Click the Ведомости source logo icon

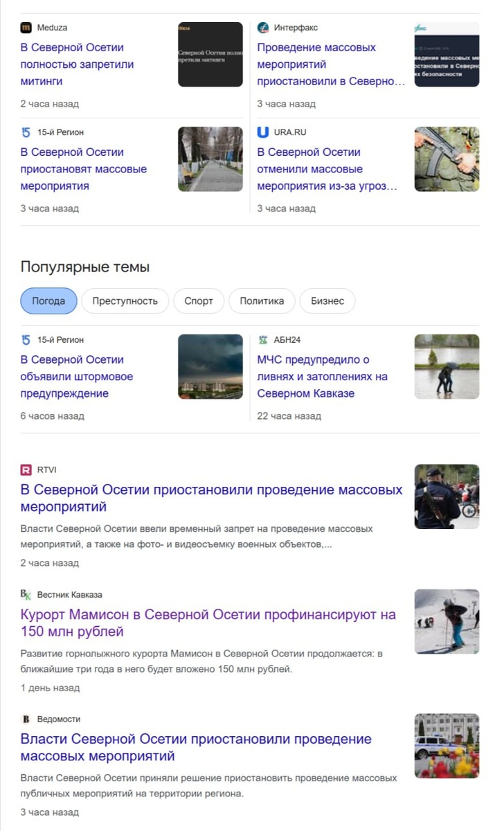coord(26,719)
